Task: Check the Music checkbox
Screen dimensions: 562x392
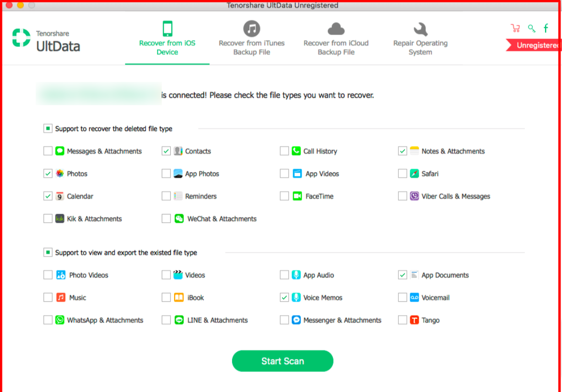Action: point(48,297)
